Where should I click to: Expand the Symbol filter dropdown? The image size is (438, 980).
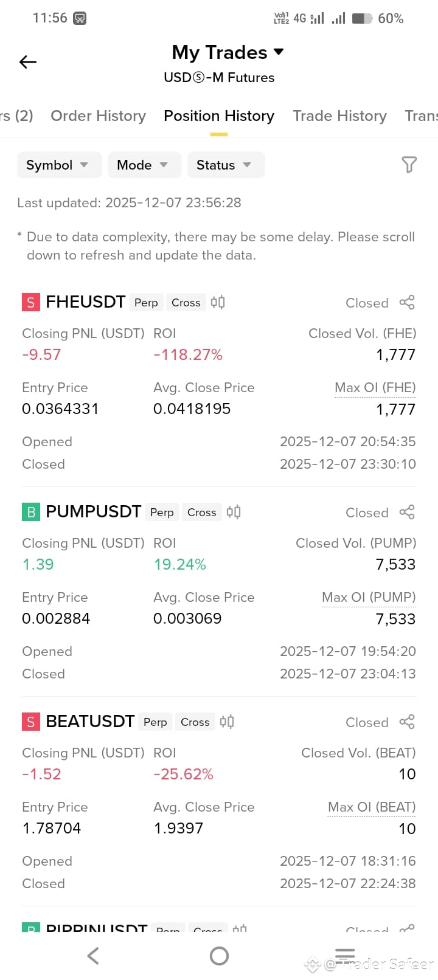(59, 165)
